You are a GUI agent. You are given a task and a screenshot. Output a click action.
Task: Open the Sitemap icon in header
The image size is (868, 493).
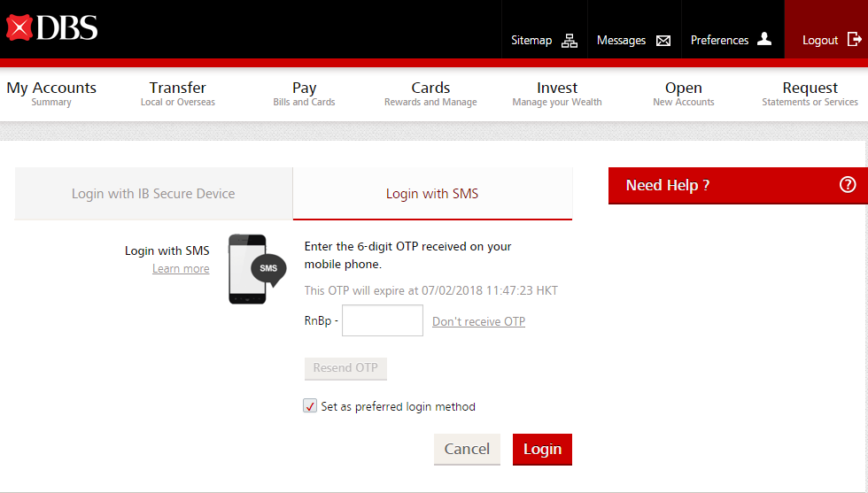(570, 41)
